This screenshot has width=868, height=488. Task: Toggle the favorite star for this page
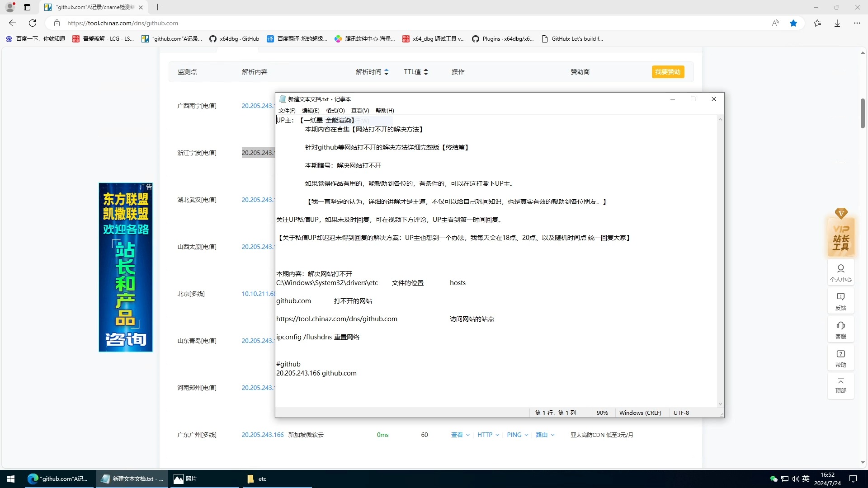pyautogui.click(x=794, y=23)
